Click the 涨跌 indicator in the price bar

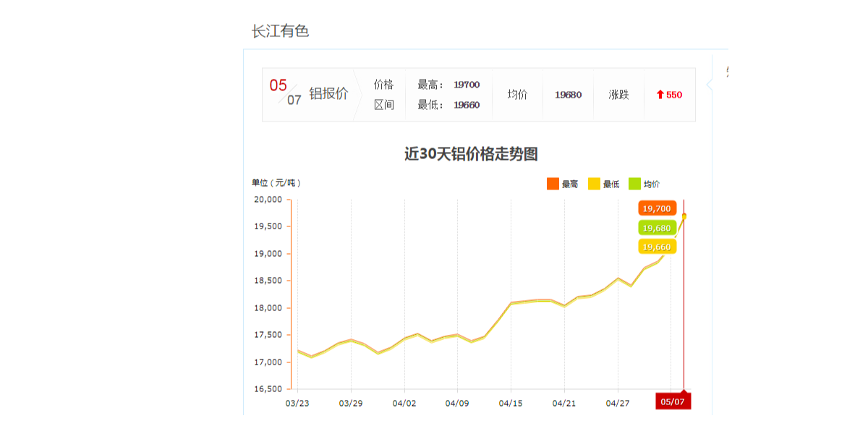(x=618, y=94)
